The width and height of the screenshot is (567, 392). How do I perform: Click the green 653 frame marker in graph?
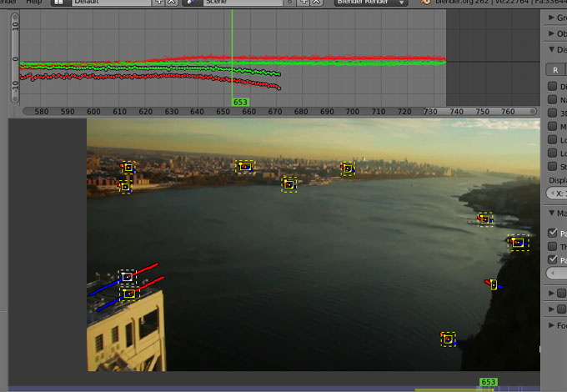point(240,103)
